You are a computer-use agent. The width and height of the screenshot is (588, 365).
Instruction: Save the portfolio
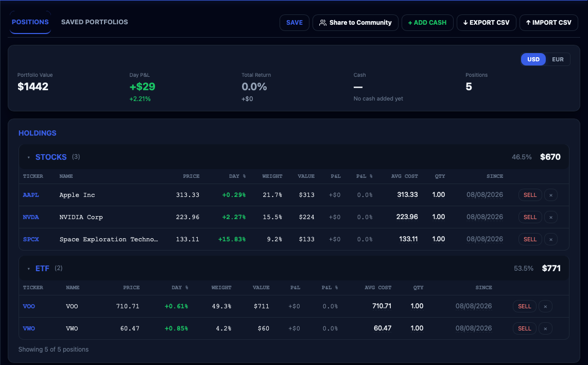[x=295, y=23]
